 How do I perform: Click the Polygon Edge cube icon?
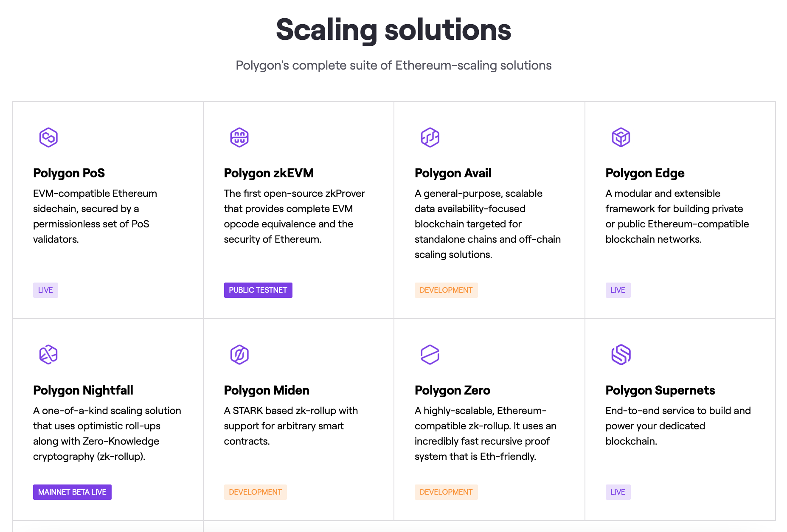tap(621, 137)
